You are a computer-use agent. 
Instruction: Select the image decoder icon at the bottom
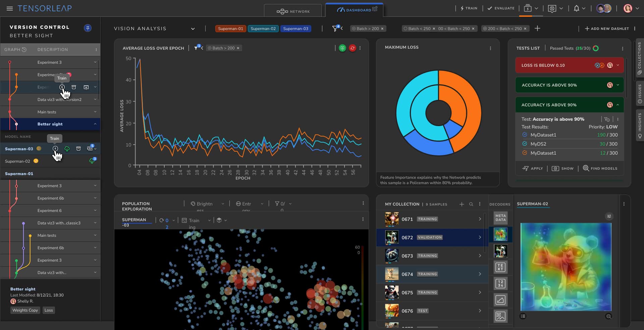(500, 316)
